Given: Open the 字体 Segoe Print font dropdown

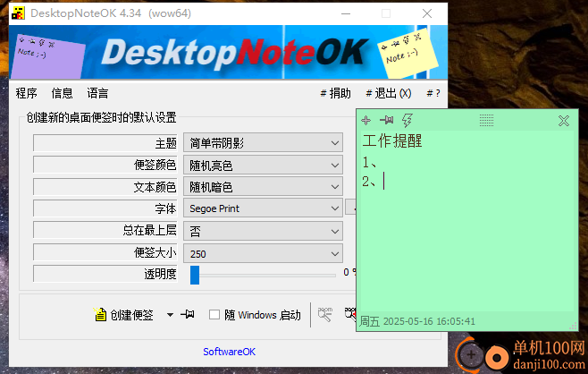Looking at the screenshot, I should tap(263, 208).
